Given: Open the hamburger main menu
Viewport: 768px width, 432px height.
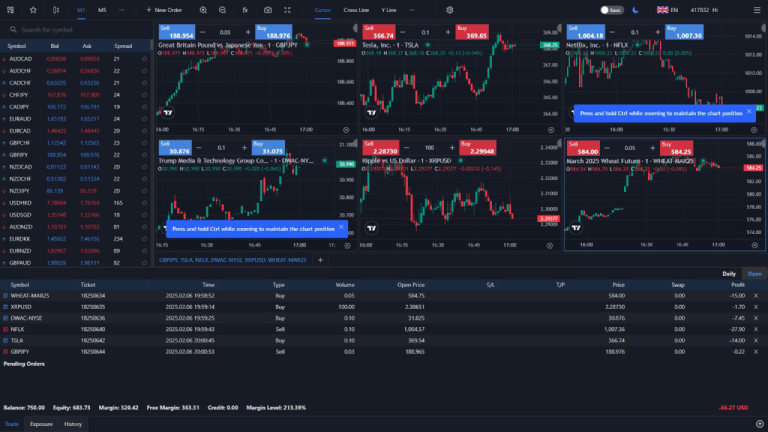Looking at the screenshot, I should [757, 10].
